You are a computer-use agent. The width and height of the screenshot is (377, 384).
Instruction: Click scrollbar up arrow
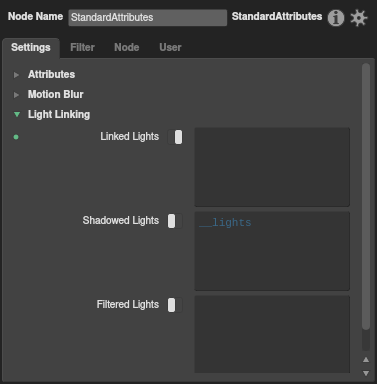click(366, 360)
